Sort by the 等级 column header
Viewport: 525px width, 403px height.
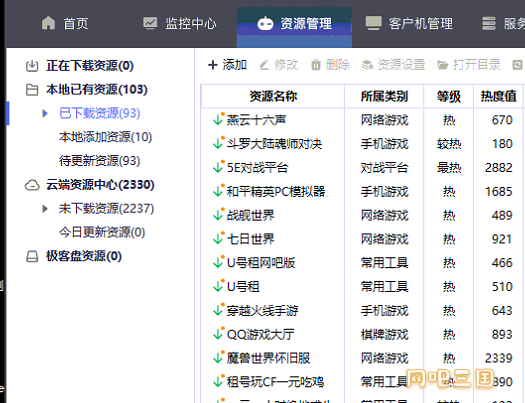pyautogui.click(x=449, y=96)
